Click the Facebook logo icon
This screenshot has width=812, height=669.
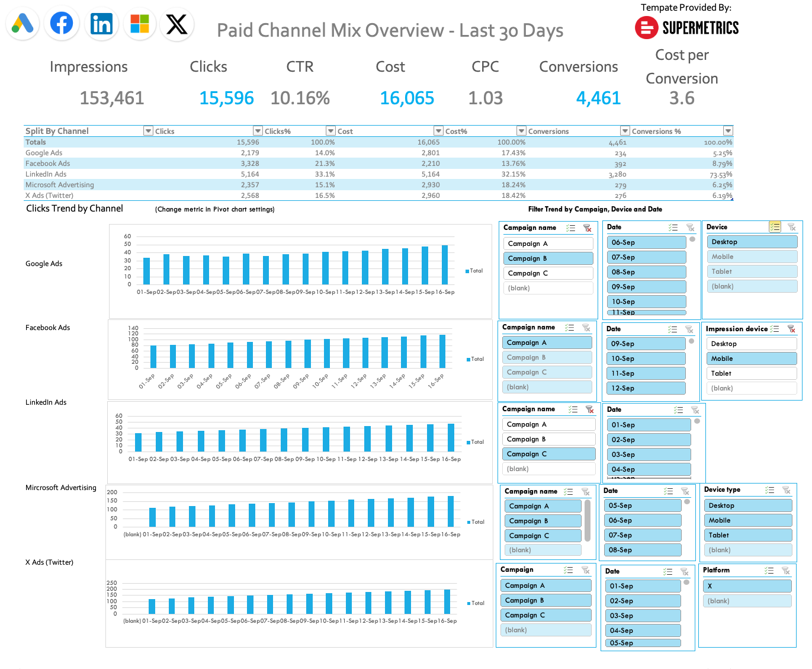62,24
